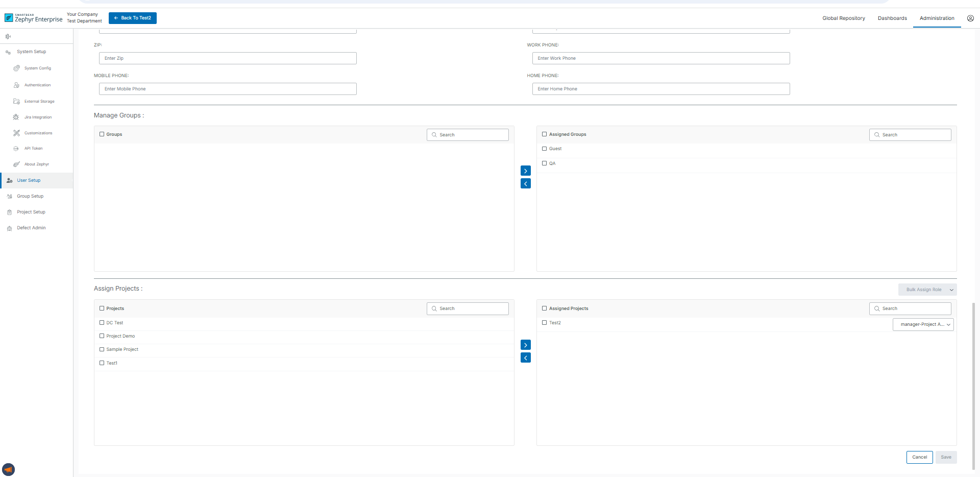Remove assigned projects using left arrow button
The image size is (980, 477).
point(525,357)
